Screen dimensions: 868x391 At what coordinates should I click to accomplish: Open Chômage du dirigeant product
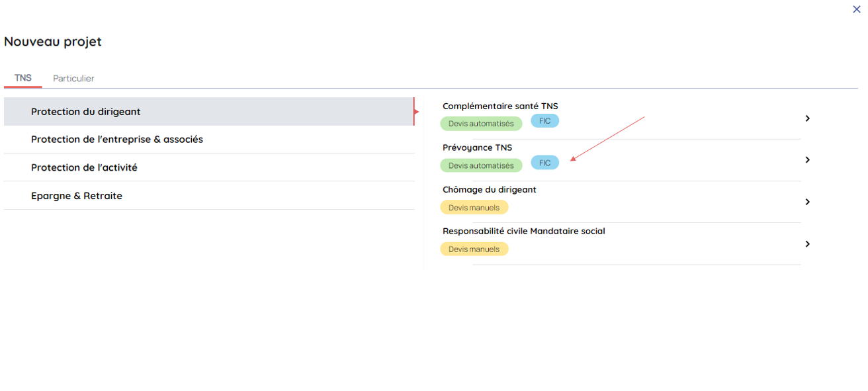pos(489,190)
